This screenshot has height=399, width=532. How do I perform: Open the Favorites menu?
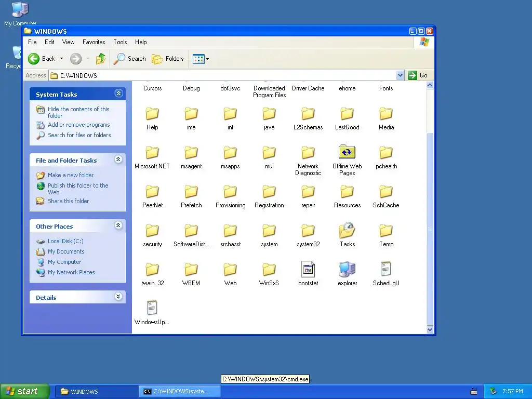(x=94, y=42)
